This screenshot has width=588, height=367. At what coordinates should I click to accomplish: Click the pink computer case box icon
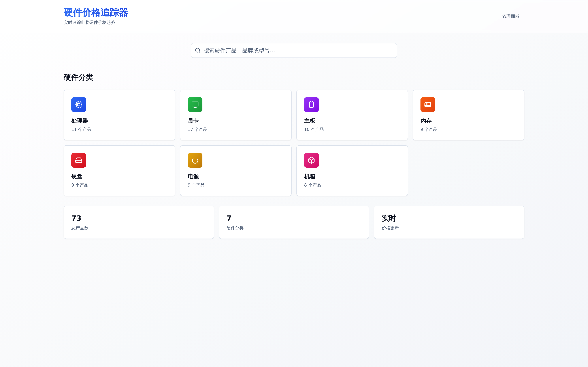[311, 160]
